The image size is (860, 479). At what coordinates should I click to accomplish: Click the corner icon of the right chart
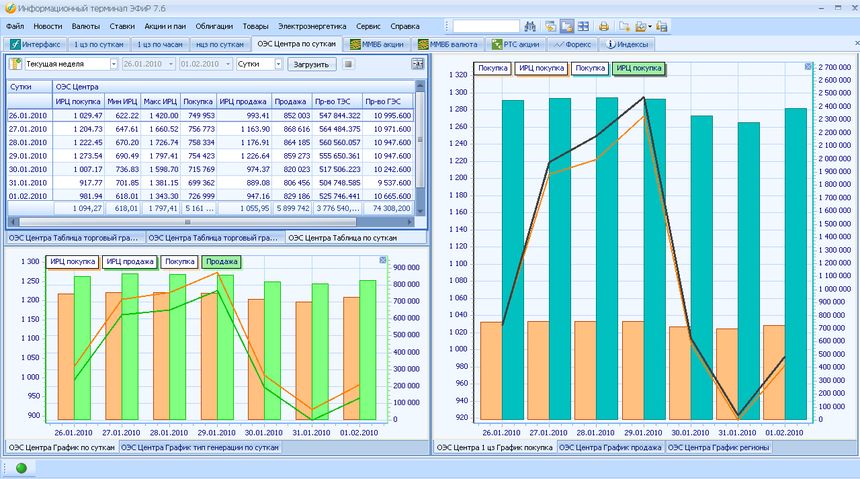(x=808, y=67)
